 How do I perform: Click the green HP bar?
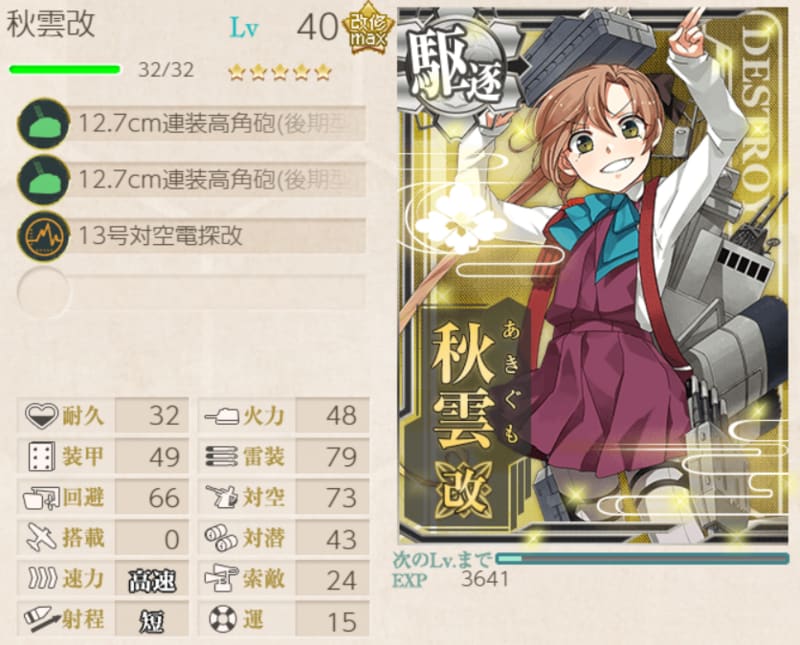click(65, 70)
